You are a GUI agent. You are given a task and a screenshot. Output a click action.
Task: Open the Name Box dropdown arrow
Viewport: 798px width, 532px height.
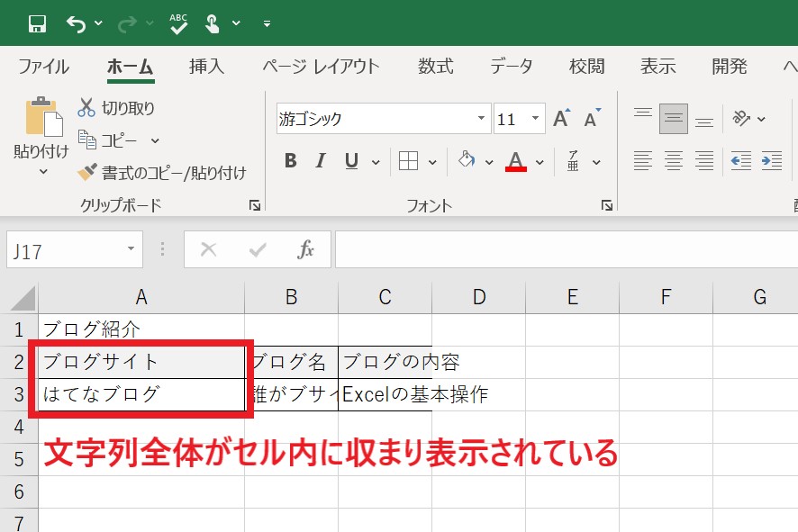click(x=131, y=248)
